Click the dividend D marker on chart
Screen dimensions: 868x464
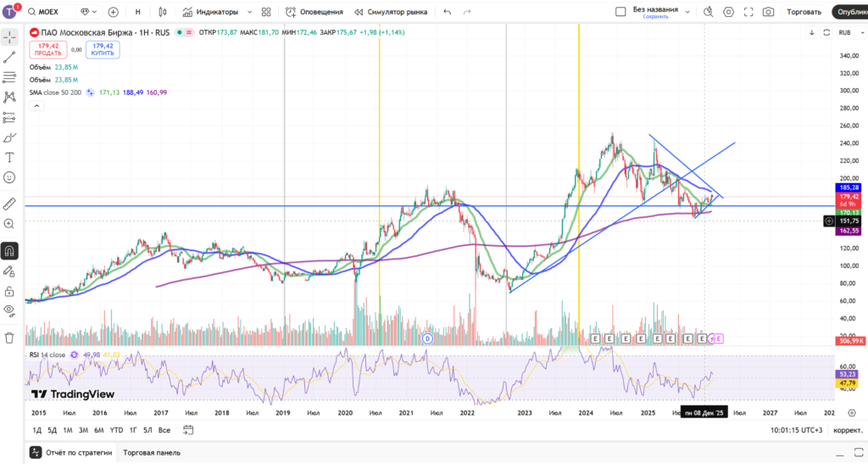[427, 338]
